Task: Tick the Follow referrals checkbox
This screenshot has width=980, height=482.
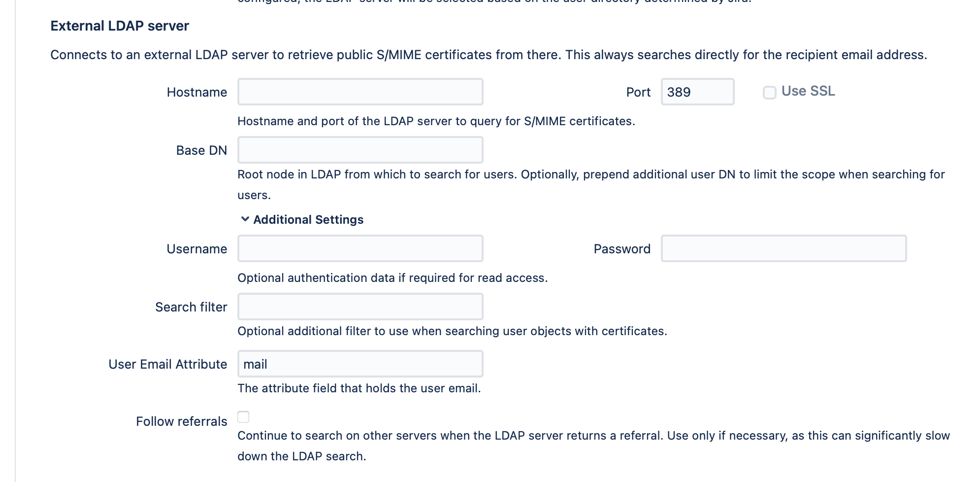Action: [x=243, y=417]
